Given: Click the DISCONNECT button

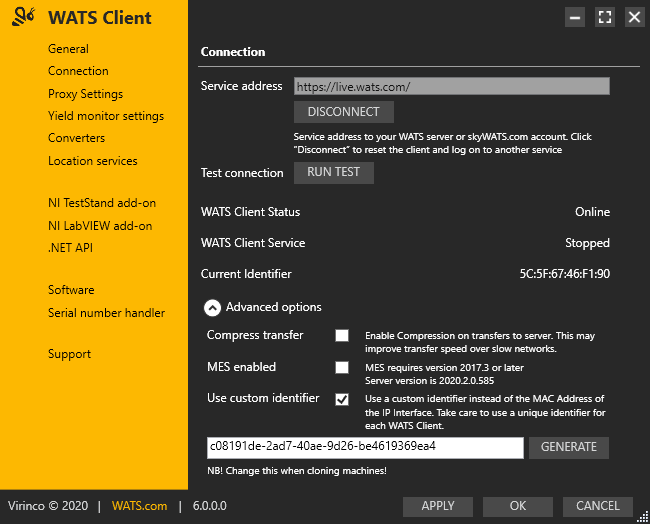Looking at the screenshot, I should coord(344,112).
